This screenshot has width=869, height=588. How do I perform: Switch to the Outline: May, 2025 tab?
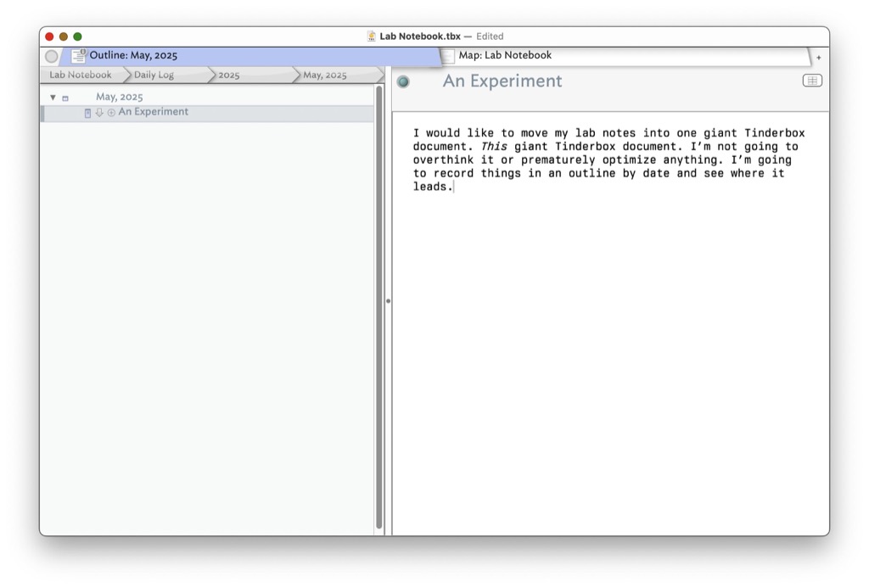point(250,55)
